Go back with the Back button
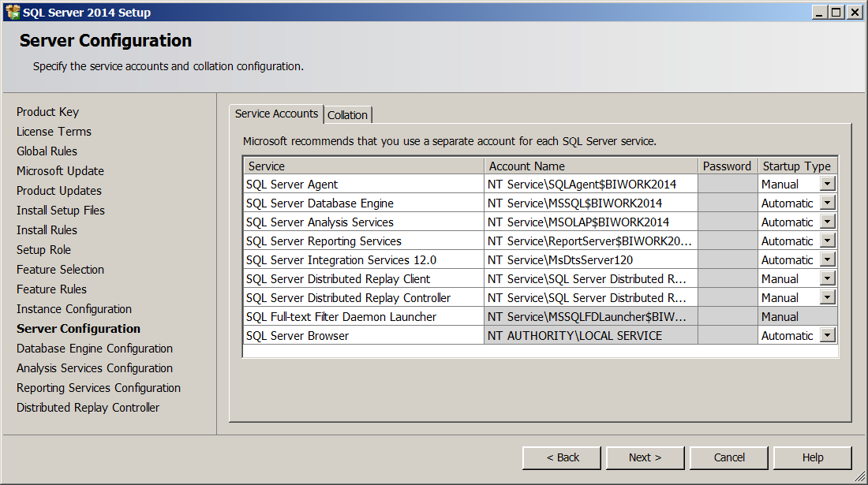Viewport: 868px width, 485px height. click(563, 457)
